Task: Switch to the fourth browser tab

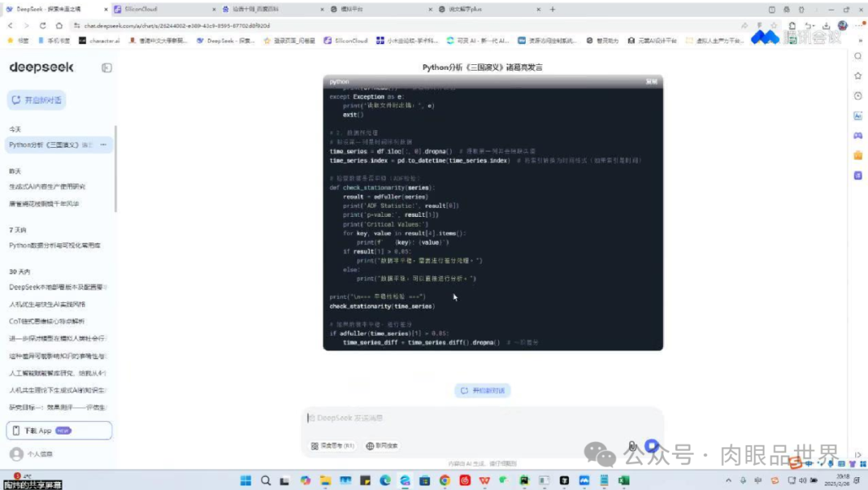Action: [x=380, y=10]
